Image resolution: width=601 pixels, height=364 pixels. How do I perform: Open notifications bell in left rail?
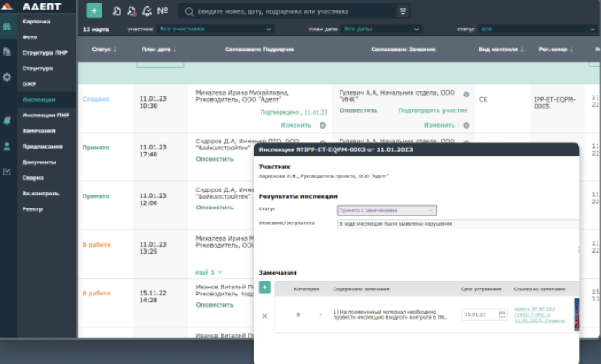coord(7,121)
